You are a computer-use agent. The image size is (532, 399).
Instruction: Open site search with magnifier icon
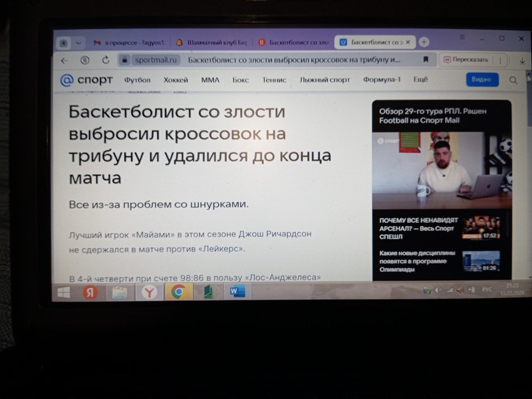coord(513,80)
